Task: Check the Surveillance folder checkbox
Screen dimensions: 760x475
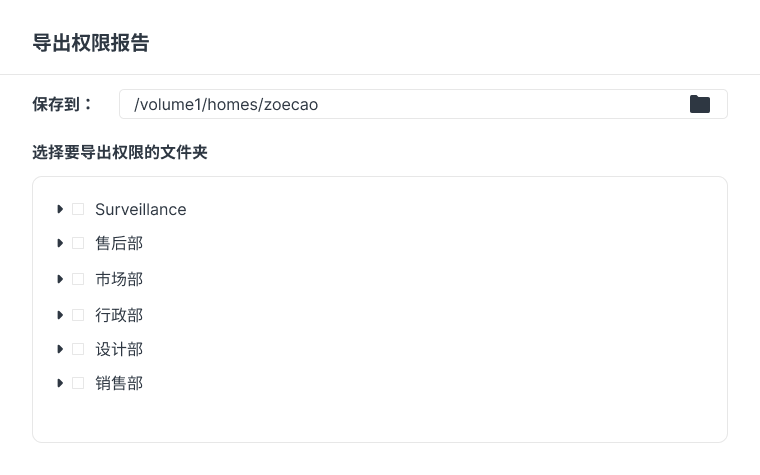Action: 78,209
